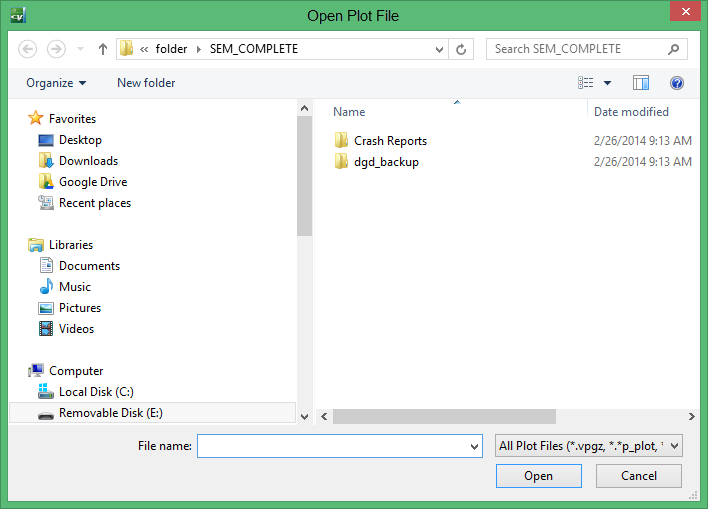This screenshot has width=708, height=509.
Task: Click the Desktop icon in sidebar
Action: 46,140
